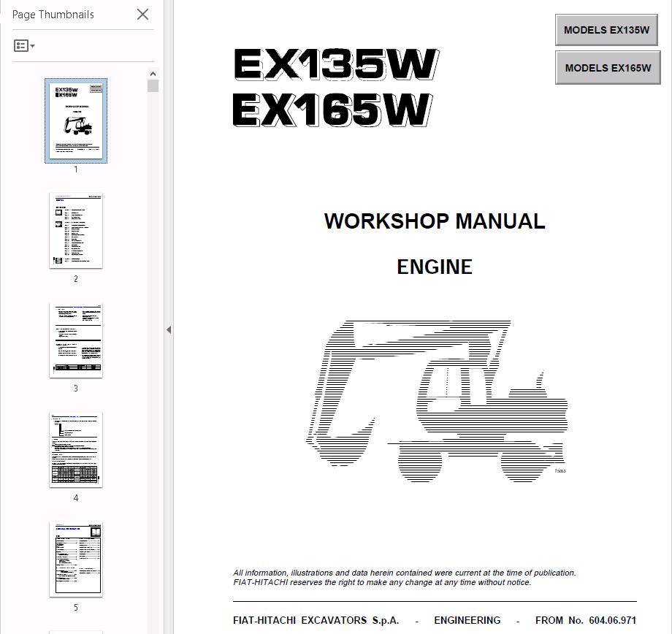Click the page number 2 label

click(76, 278)
